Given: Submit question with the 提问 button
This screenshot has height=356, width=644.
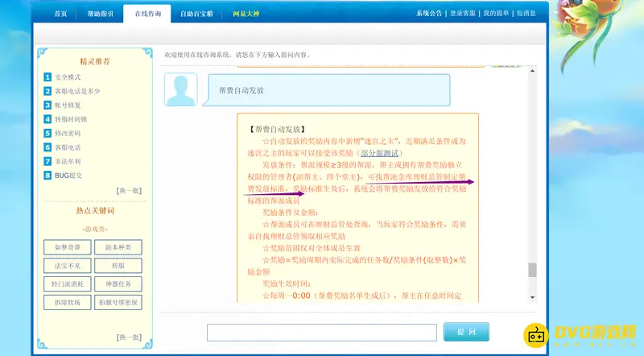Looking at the screenshot, I should tap(466, 332).
